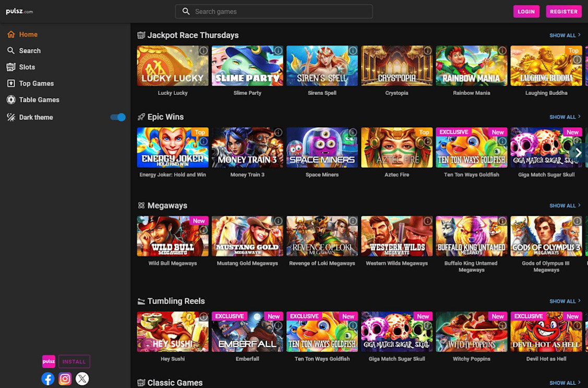
Task: Click the Megaways section heading
Action: point(167,205)
